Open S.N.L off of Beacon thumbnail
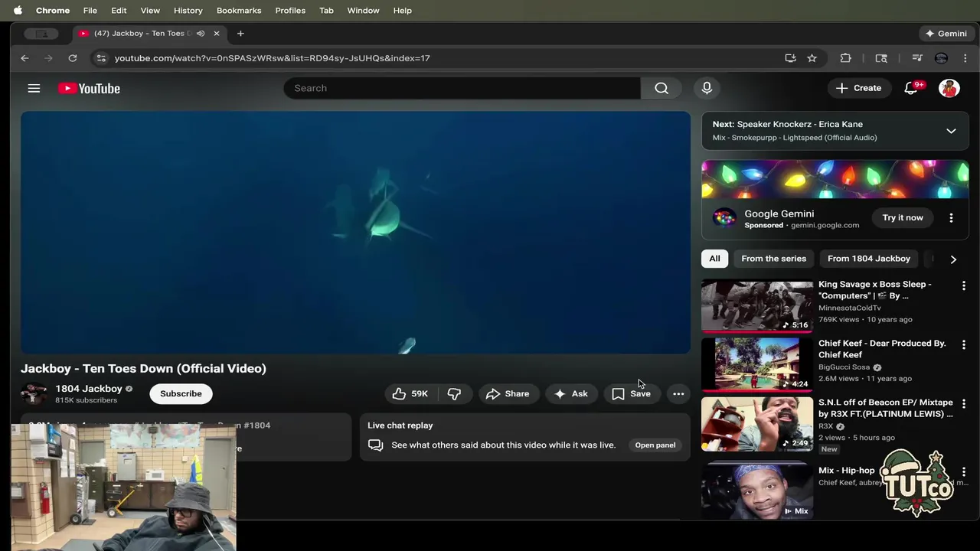This screenshot has height=551, width=980. point(757,424)
